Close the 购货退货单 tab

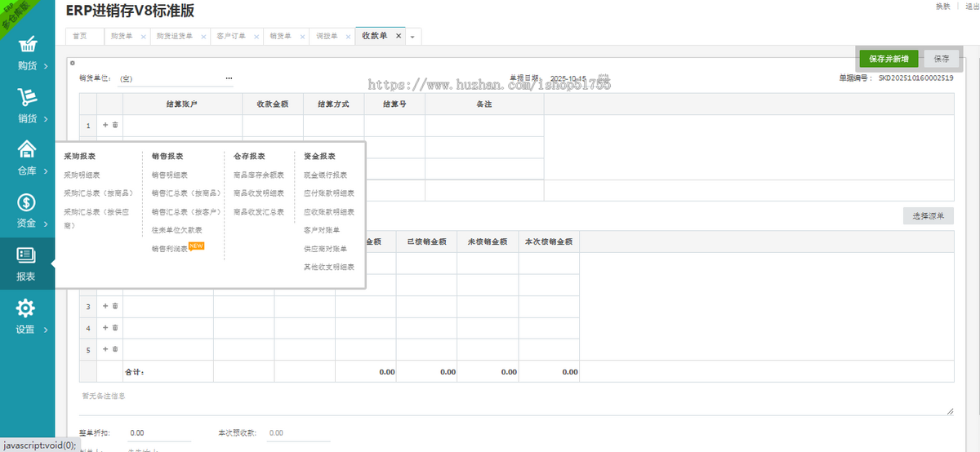202,37
